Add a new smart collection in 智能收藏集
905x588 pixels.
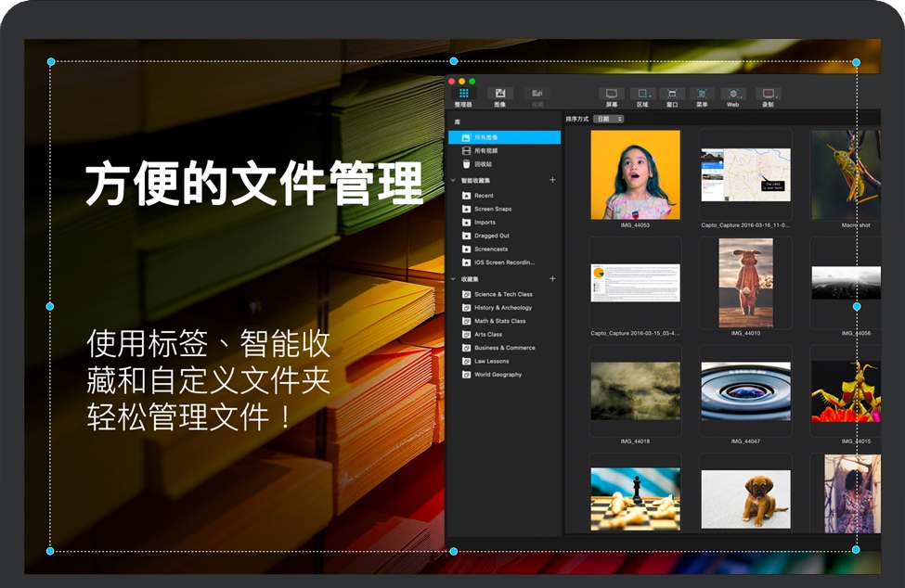(x=552, y=180)
